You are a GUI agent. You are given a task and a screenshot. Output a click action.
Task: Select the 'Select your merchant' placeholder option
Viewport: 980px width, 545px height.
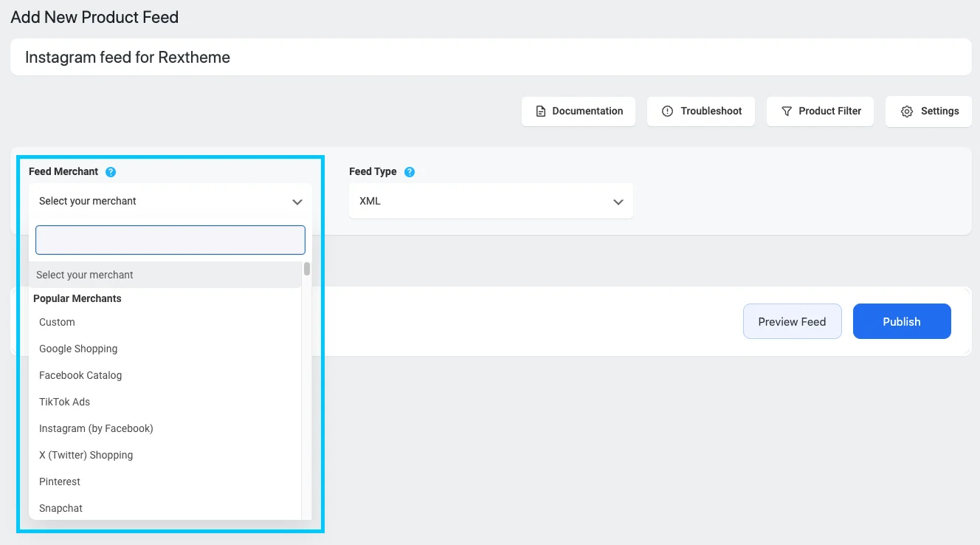165,275
